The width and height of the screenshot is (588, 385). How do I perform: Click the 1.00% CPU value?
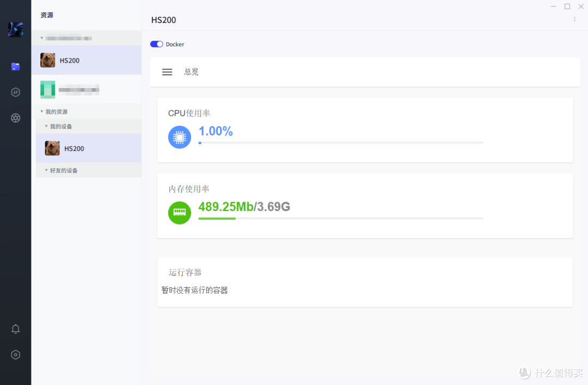[216, 131]
